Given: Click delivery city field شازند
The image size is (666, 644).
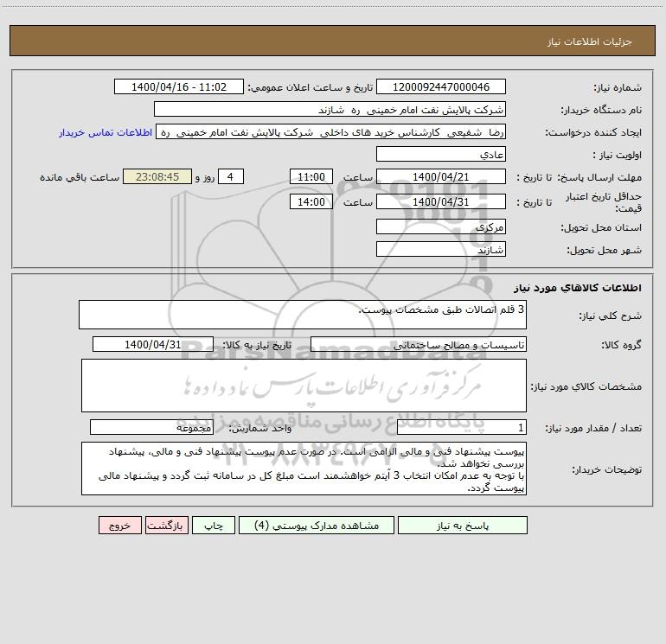Looking at the screenshot, I should 441,249.
